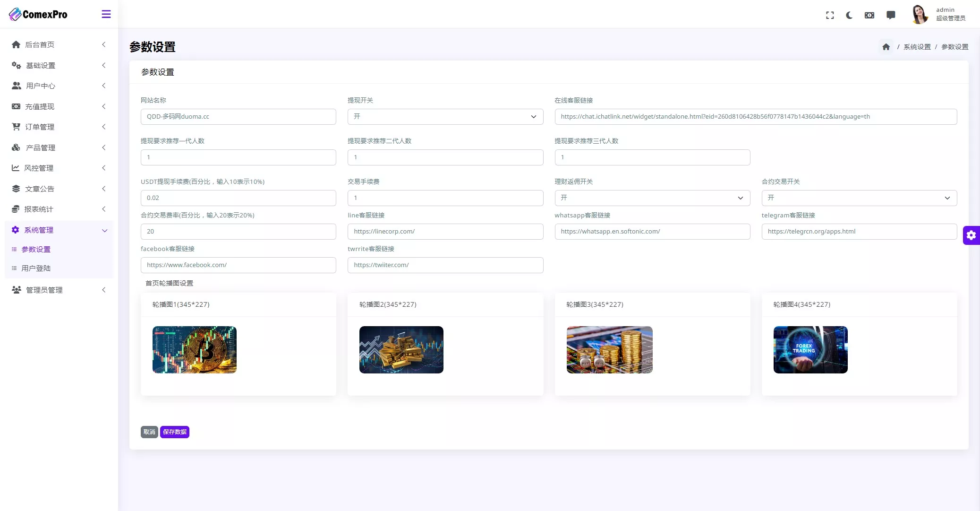Click the money bill header icon
980x511 pixels.
(x=869, y=15)
